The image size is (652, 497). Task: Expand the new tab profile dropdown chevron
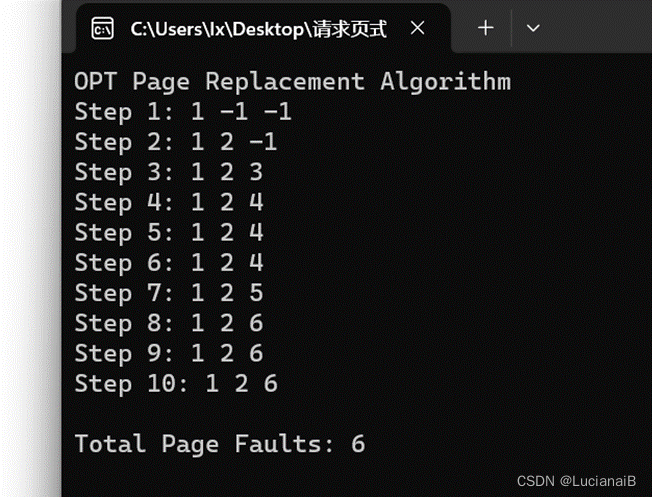pos(533,28)
